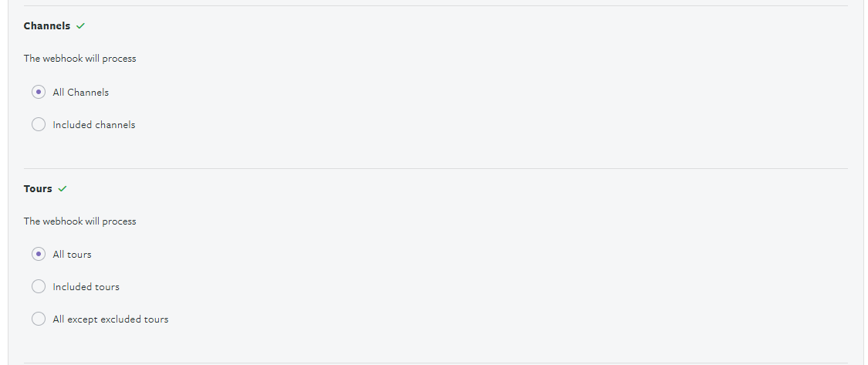This screenshot has width=868, height=365.
Task: Click the 'All tours' label text
Action: [x=72, y=255]
